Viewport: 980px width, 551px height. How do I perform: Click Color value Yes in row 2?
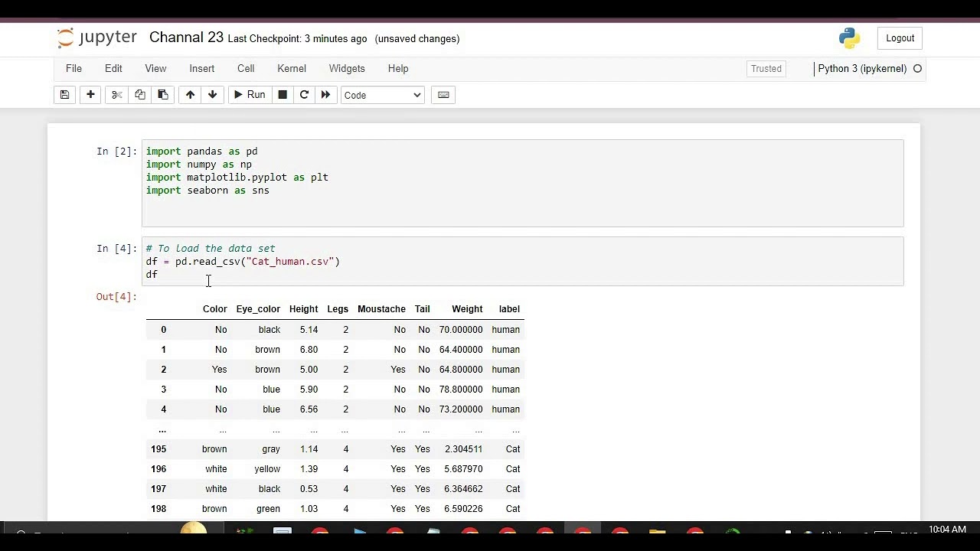coord(219,370)
